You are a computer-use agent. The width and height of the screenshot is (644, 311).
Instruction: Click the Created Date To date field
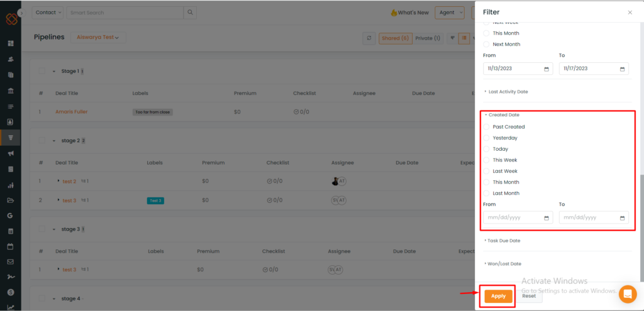coord(594,217)
